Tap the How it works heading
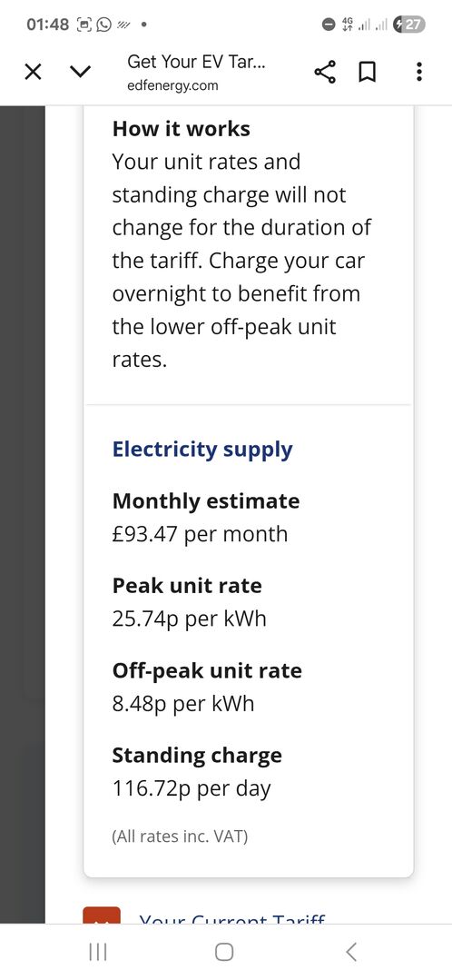This screenshot has height=980, width=452. pos(181,128)
